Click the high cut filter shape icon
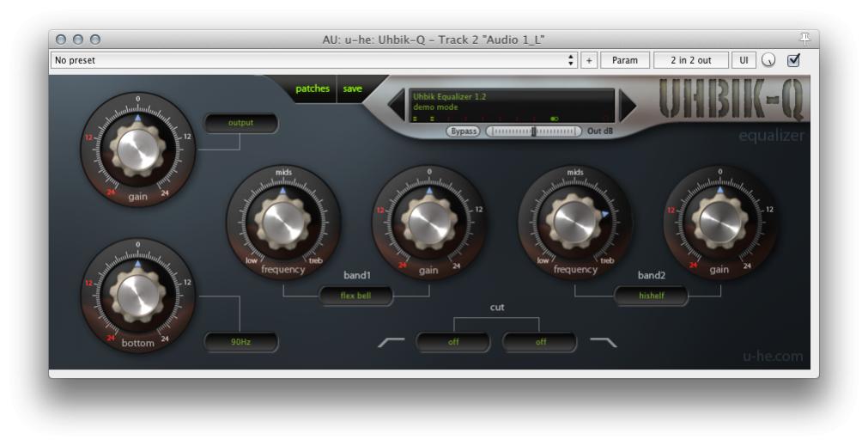 click(604, 342)
